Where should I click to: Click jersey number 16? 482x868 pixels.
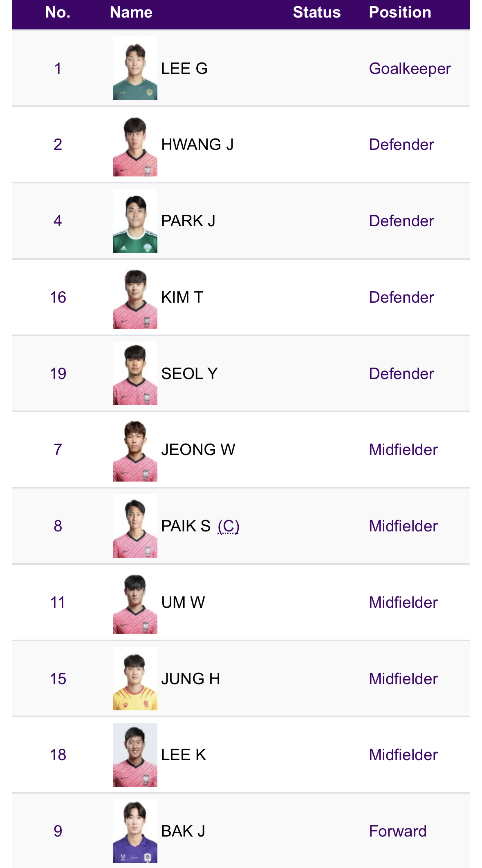58,297
